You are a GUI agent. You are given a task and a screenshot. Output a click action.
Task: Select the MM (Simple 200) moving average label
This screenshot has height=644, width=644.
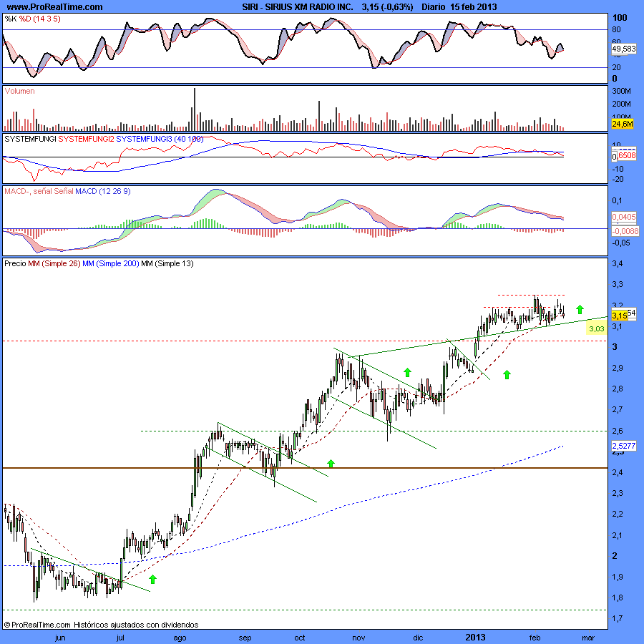tap(111, 263)
